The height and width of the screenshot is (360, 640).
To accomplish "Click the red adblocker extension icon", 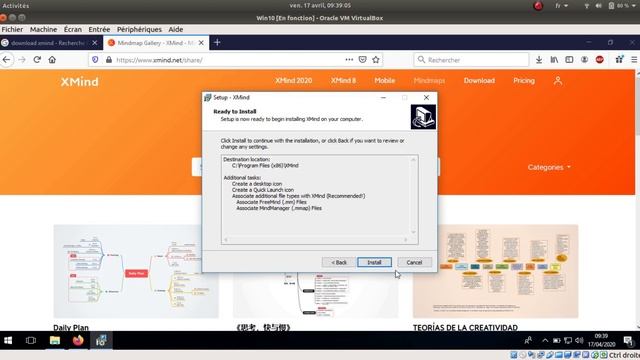I will tap(600, 60).
